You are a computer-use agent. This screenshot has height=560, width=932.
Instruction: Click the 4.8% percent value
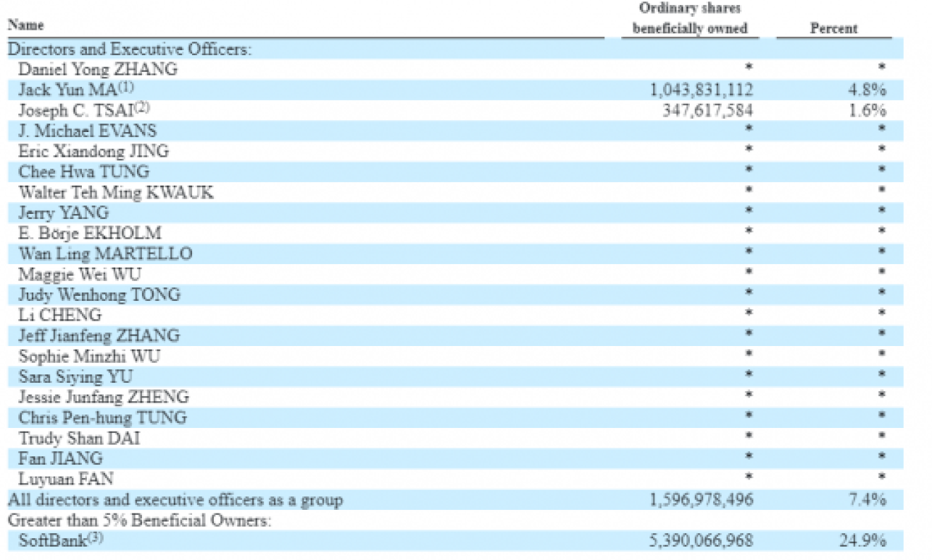pyautogui.click(x=868, y=90)
